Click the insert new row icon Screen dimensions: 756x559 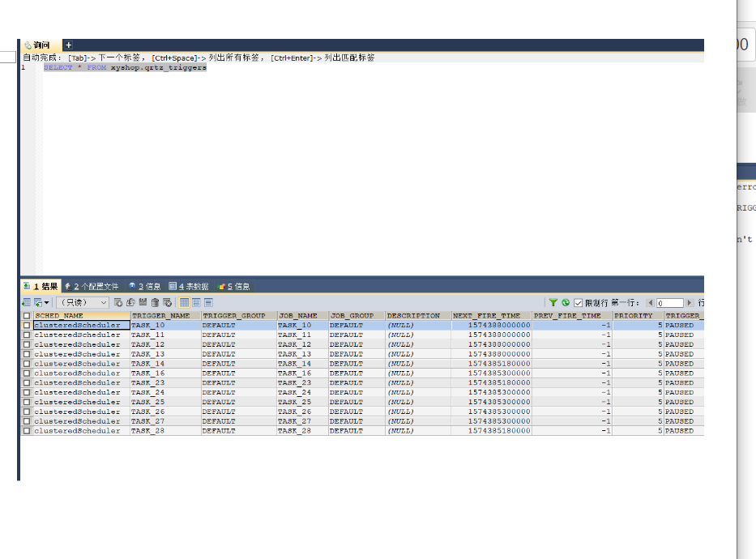(x=118, y=303)
